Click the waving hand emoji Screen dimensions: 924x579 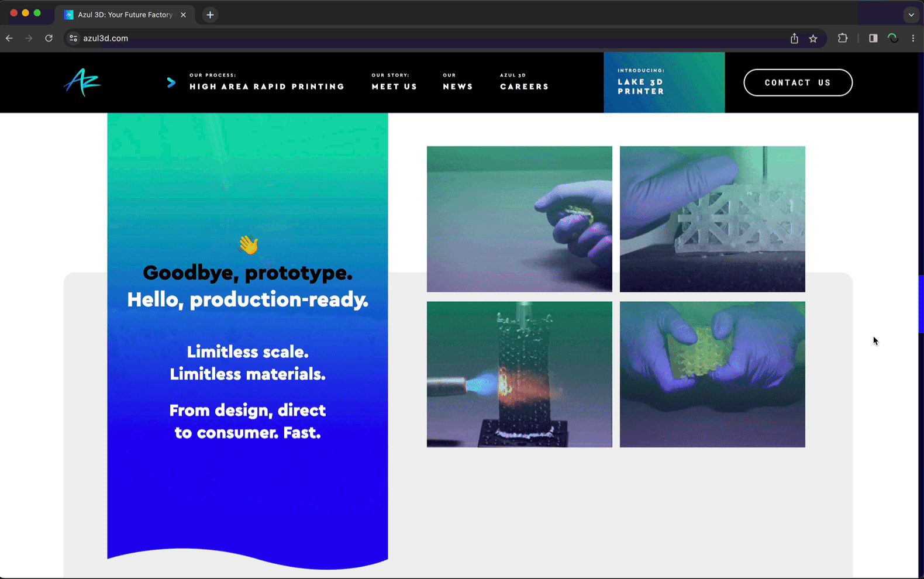coord(249,244)
